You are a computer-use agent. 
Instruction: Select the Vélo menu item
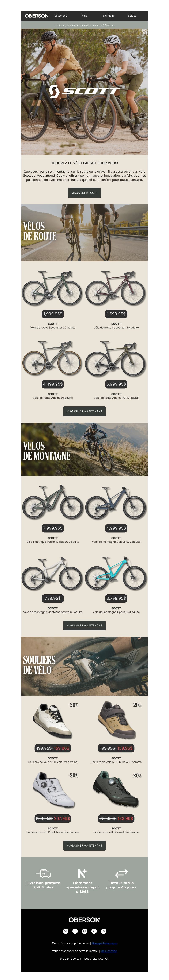click(84, 16)
